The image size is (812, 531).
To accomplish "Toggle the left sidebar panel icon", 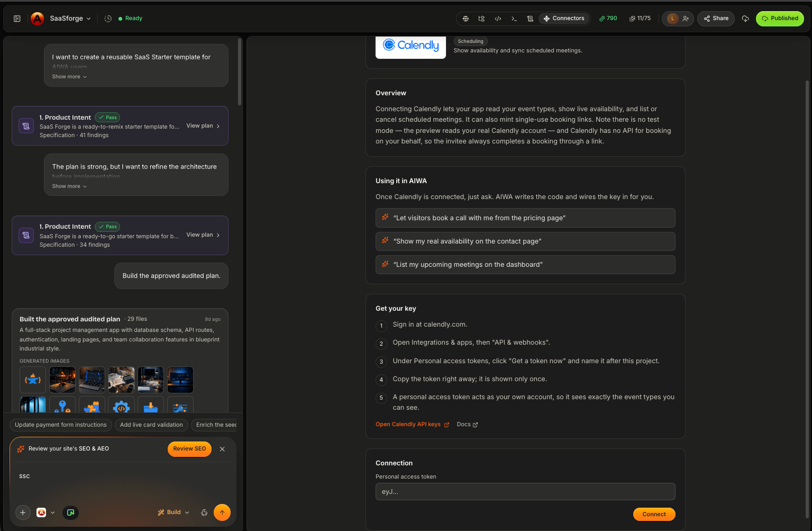I will [x=17, y=19].
